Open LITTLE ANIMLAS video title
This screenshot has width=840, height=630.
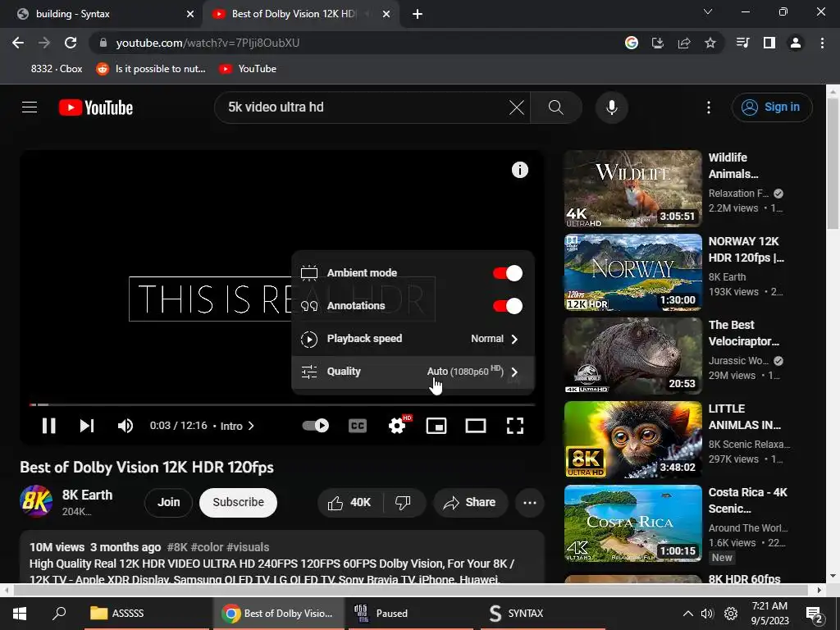[744, 417]
